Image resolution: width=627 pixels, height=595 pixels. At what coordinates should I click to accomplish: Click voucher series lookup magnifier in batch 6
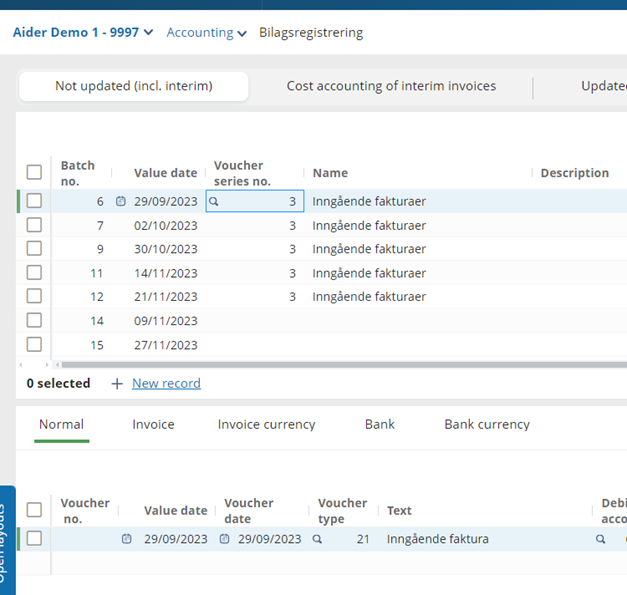(214, 201)
